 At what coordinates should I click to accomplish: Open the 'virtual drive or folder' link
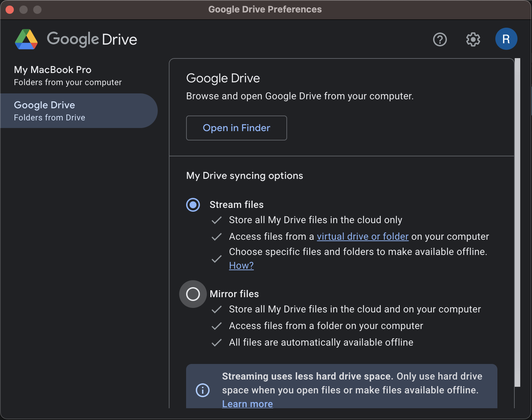point(363,237)
